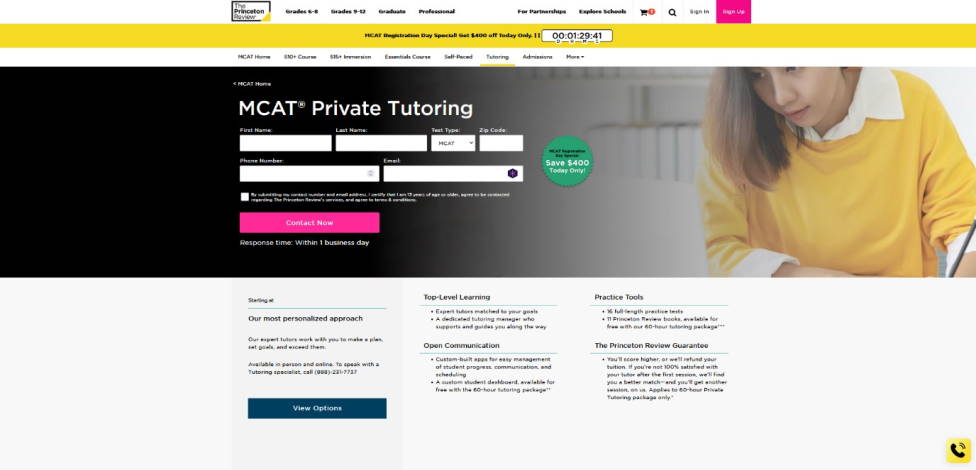Click the Zip Code input field
976x470 pixels.
501,143
